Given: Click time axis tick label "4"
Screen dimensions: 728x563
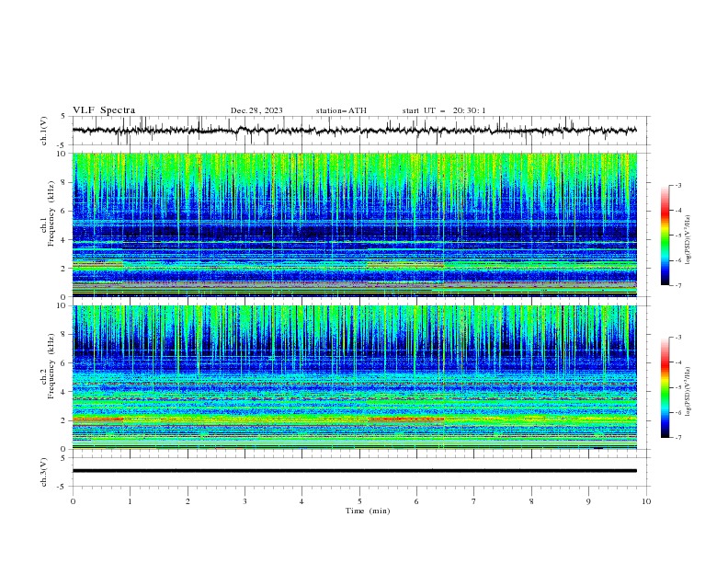Looking at the screenshot, I should (302, 501).
